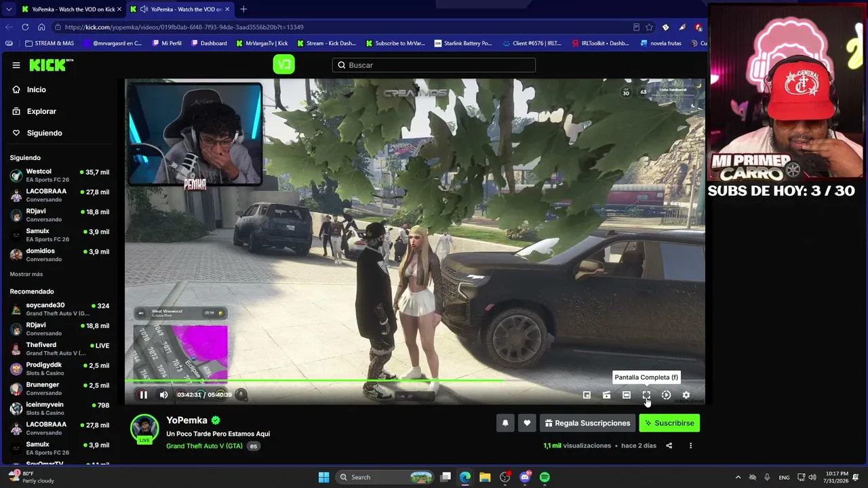The height and width of the screenshot is (488, 868).
Task: Toggle the notification bell for YoPemka
Action: coord(505,423)
